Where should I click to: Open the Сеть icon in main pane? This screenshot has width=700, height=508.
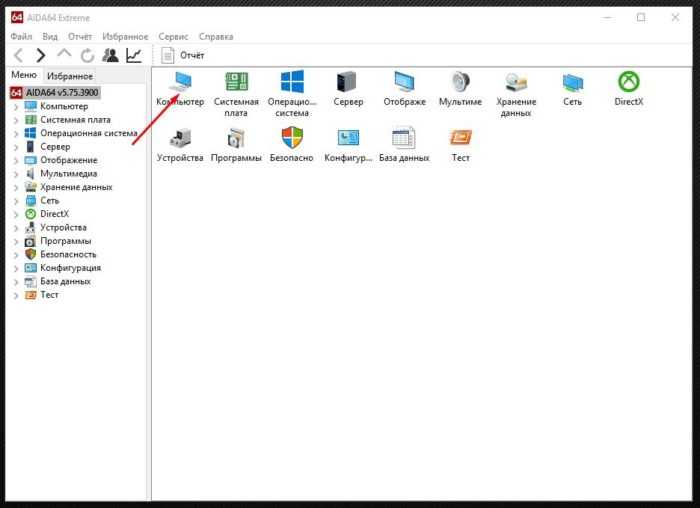572,82
